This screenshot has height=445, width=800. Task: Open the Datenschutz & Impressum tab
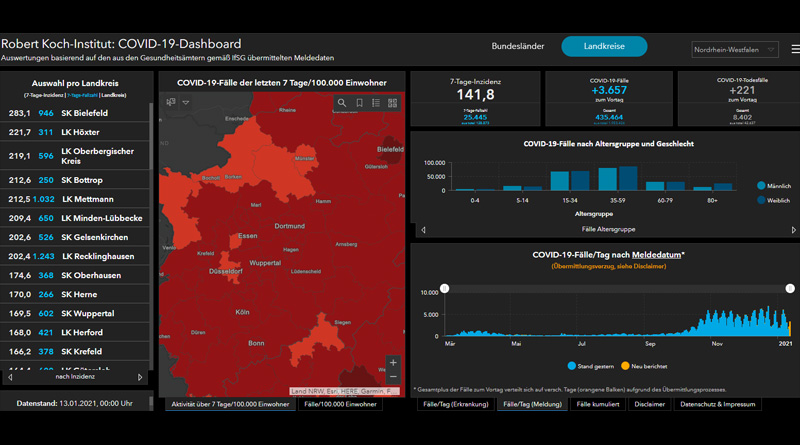point(717,404)
